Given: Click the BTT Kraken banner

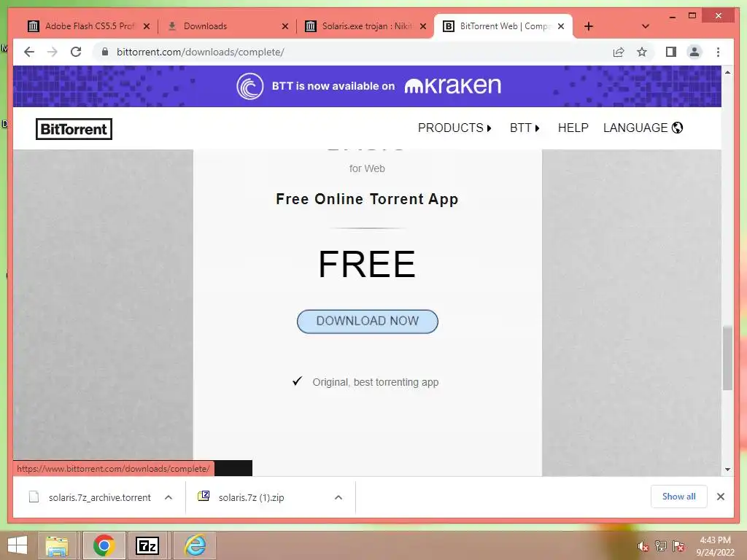Looking at the screenshot, I should (367, 86).
